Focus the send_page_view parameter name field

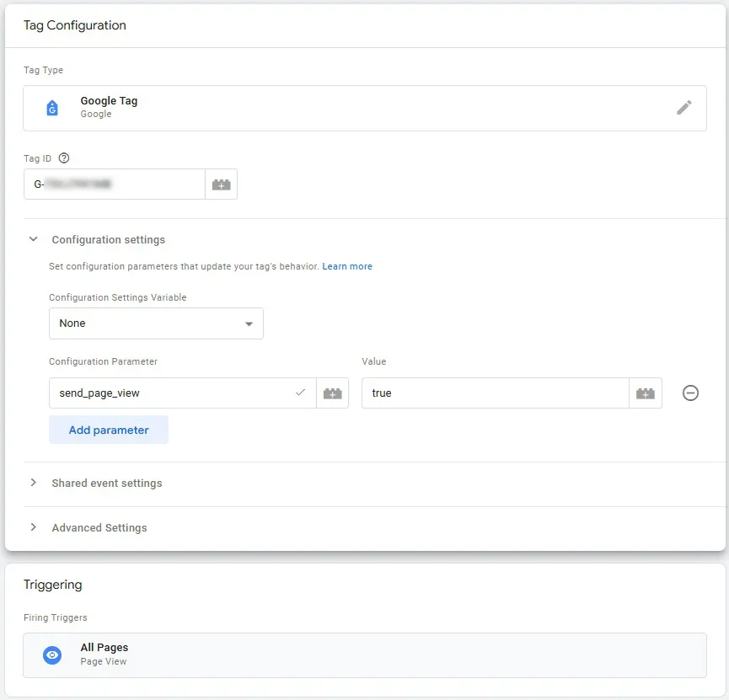pos(183,393)
